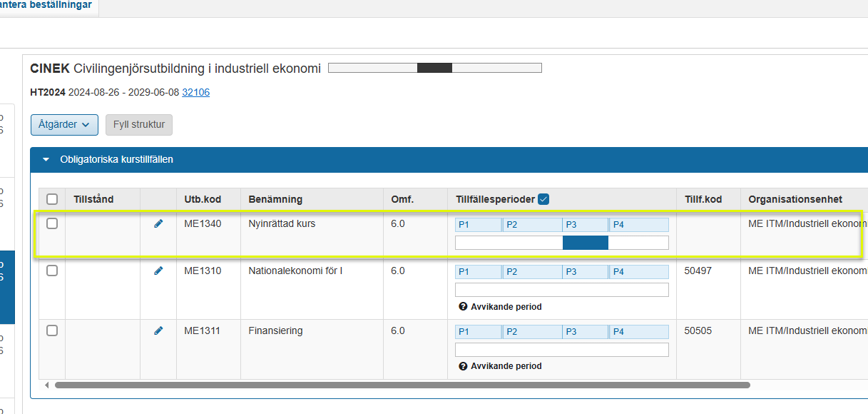Click the P3 period of ME1340
The width and height of the screenshot is (868, 414).
pos(585,225)
